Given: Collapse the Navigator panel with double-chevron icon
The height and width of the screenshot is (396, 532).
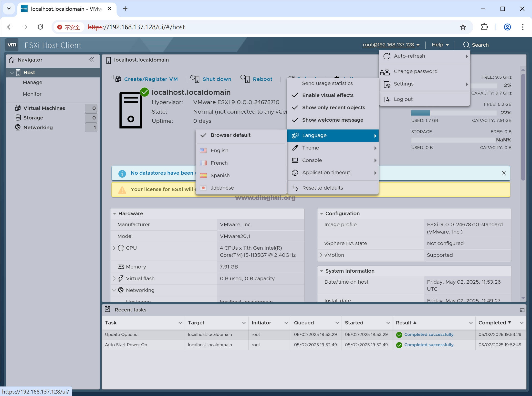Looking at the screenshot, I should (92, 59).
